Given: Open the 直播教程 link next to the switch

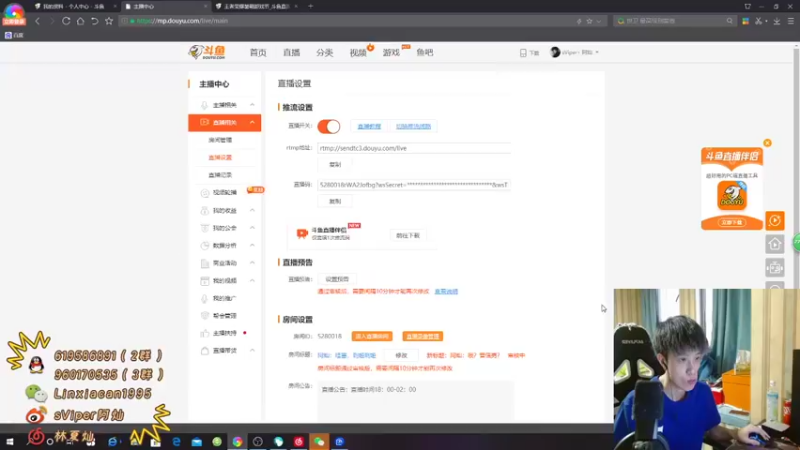Looking at the screenshot, I should tap(369, 126).
